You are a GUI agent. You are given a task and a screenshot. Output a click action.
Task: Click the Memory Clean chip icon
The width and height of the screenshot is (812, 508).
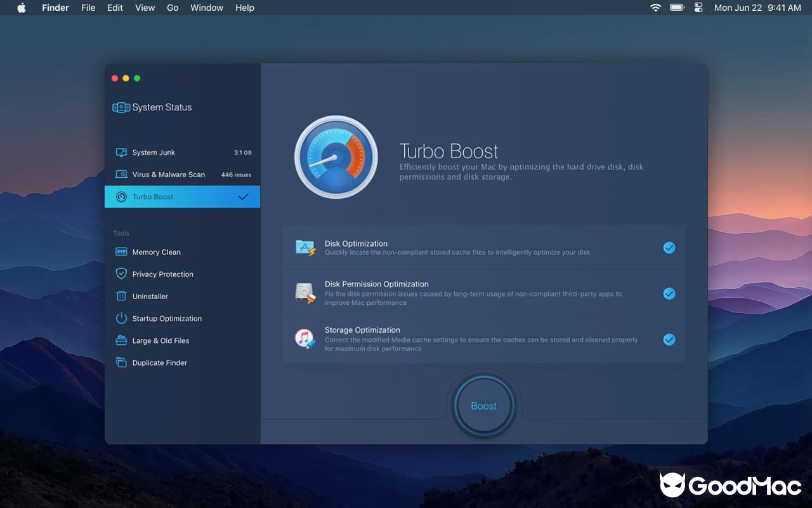(x=121, y=252)
